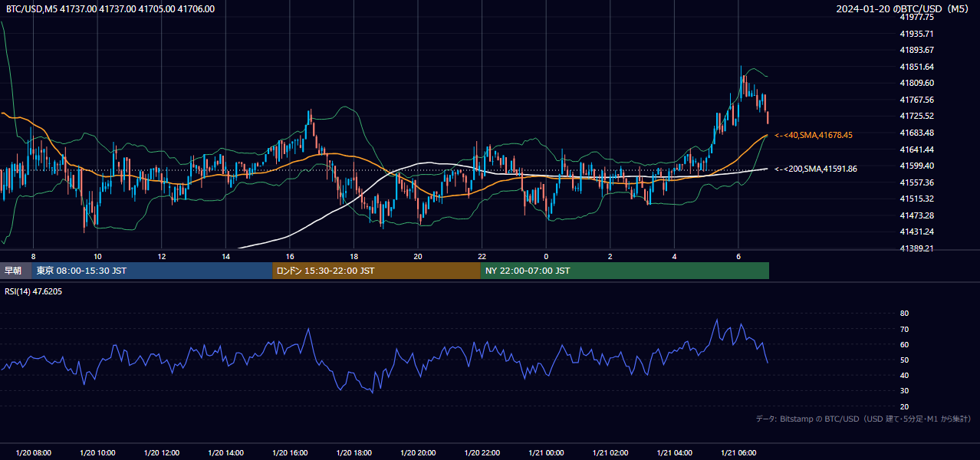Screen dimensions: 980x460
Task: Click price axis value 41977.75
Action: click(x=916, y=17)
